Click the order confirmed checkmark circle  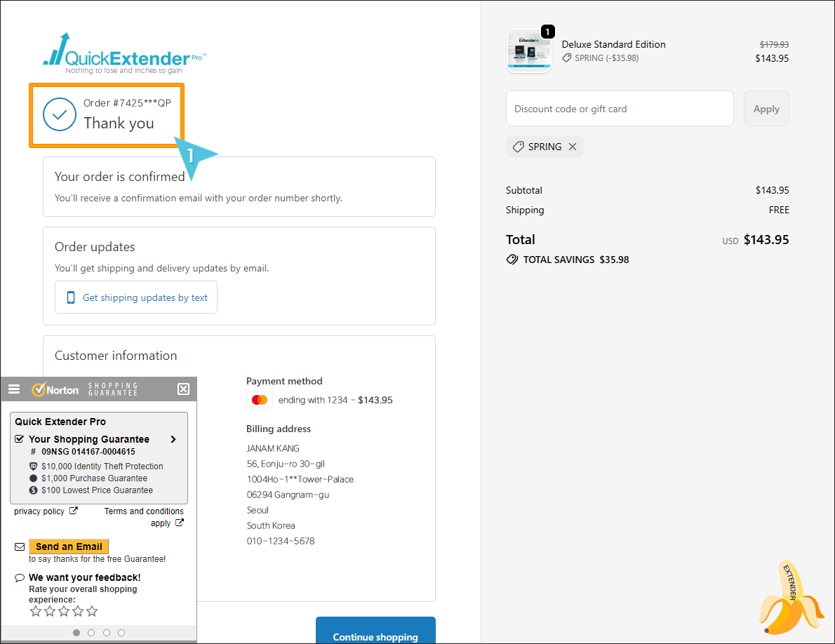click(60, 114)
